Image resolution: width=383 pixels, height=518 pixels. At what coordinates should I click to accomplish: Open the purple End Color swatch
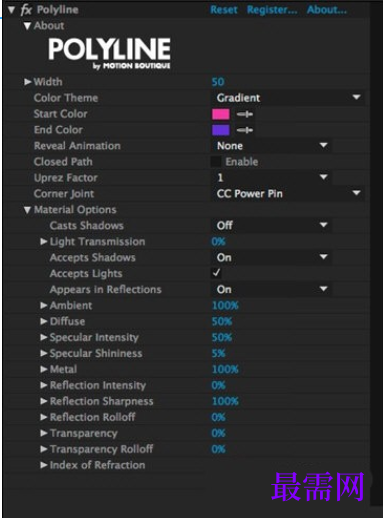(221, 130)
